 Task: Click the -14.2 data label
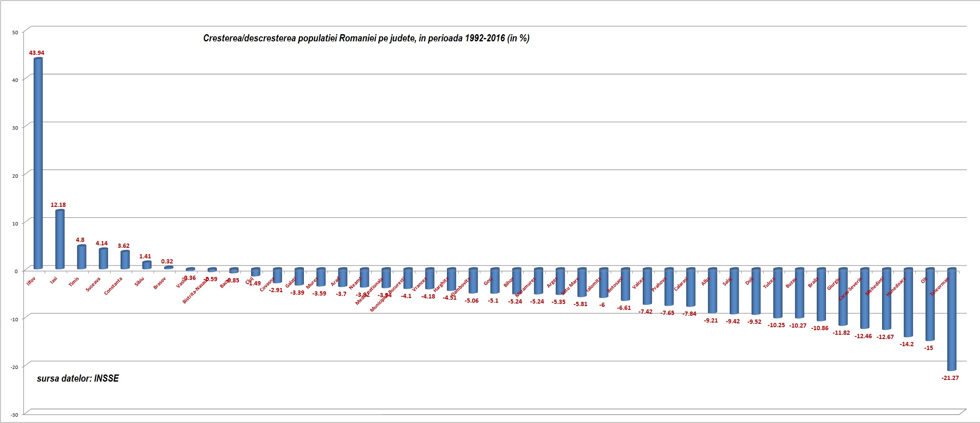[x=907, y=344]
